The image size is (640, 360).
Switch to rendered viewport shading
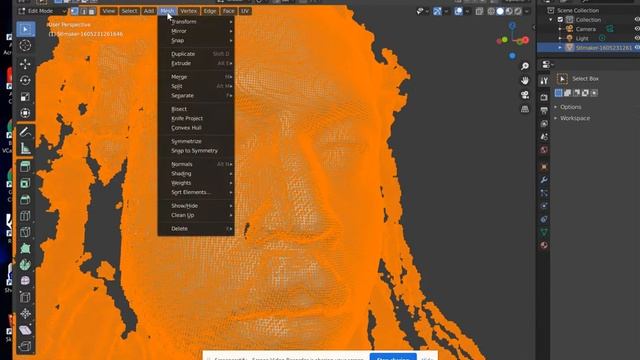click(x=518, y=11)
